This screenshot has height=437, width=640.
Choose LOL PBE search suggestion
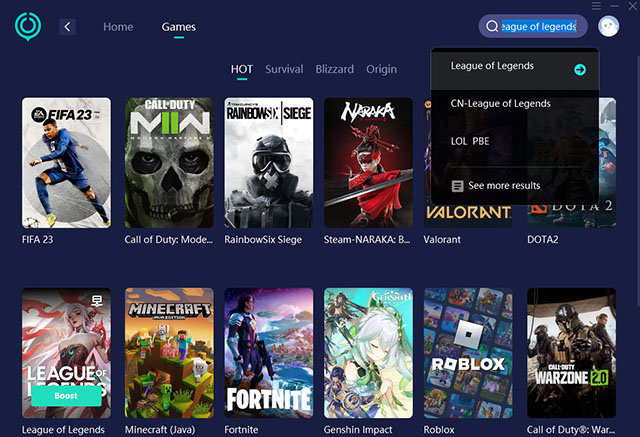pyautogui.click(x=515, y=141)
